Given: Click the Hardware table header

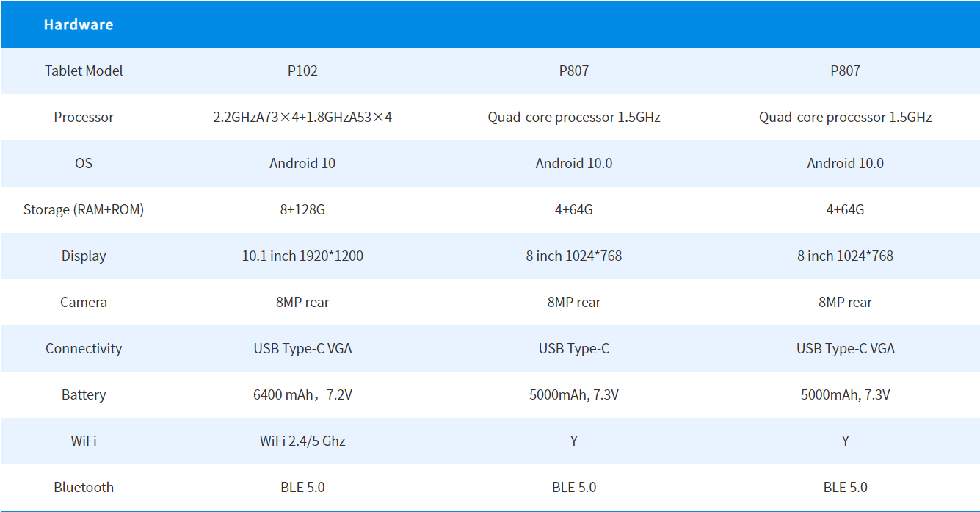Looking at the screenshot, I should (79, 24).
